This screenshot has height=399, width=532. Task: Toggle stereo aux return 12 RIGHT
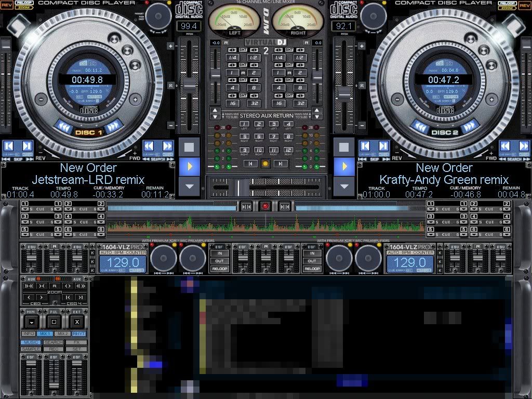click(288, 150)
